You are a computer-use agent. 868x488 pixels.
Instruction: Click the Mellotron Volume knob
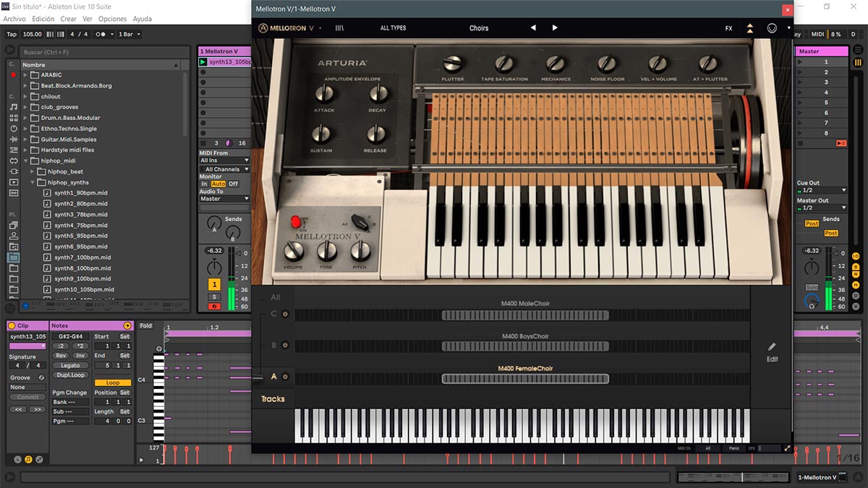click(x=293, y=251)
